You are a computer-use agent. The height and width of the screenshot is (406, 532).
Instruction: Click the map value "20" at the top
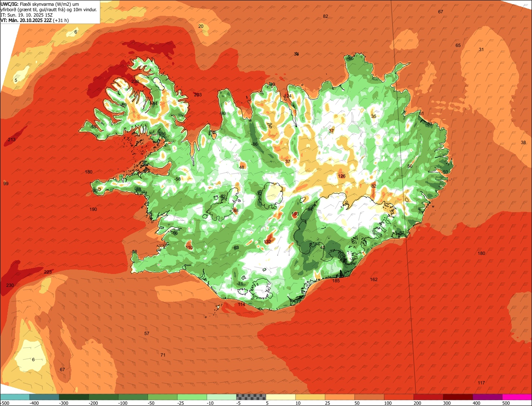201,27
